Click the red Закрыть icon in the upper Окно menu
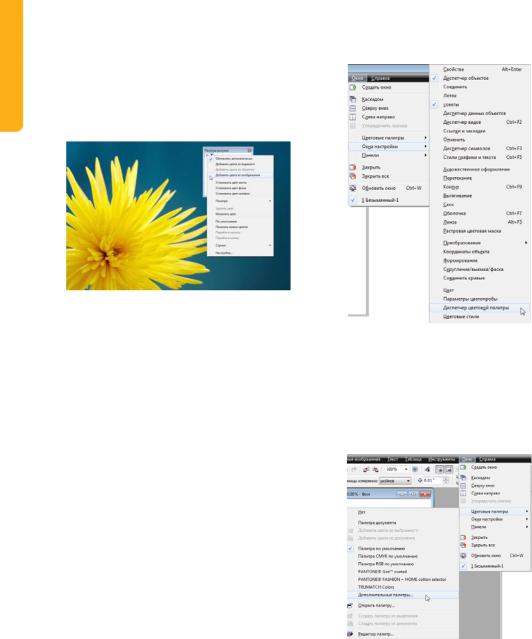Image resolution: width=532 pixels, height=639 pixels. coord(353,167)
